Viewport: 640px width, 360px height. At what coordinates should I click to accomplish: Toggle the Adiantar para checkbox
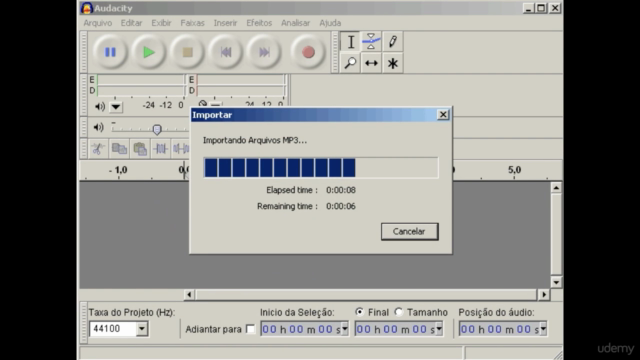(250, 329)
